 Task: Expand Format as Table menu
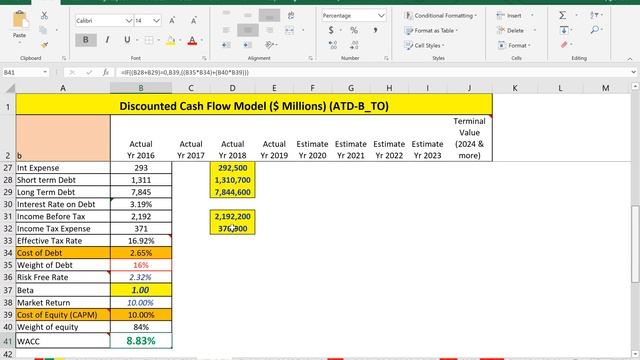[431, 30]
